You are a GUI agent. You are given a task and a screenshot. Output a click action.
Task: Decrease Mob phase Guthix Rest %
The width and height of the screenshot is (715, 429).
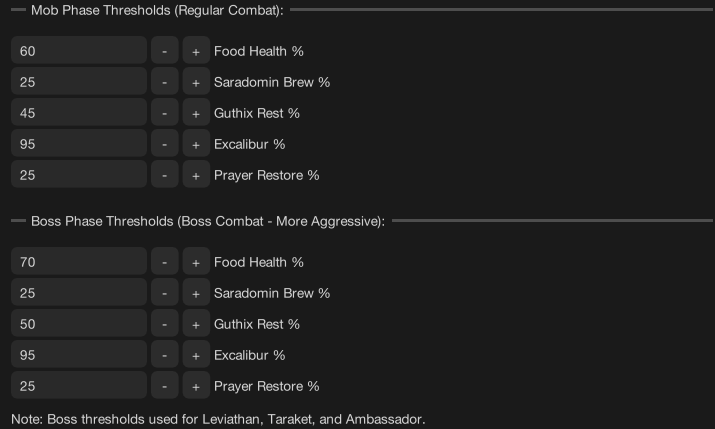(x=164, y=113)
